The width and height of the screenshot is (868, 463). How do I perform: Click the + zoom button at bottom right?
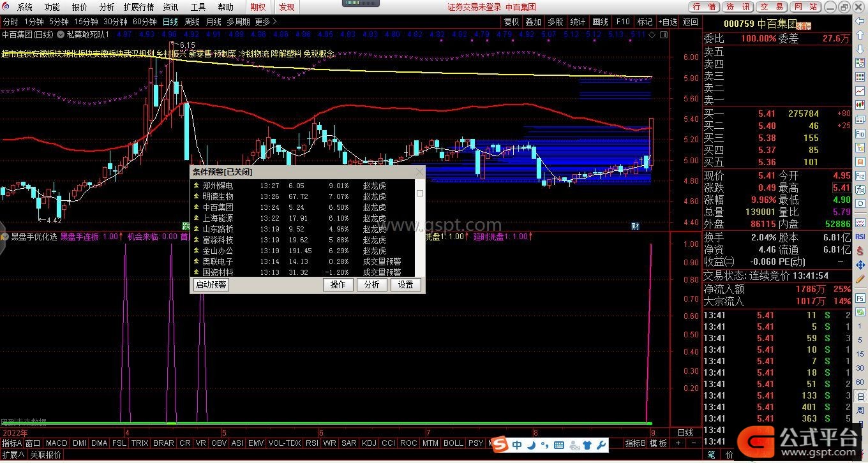tap(678, 443)
